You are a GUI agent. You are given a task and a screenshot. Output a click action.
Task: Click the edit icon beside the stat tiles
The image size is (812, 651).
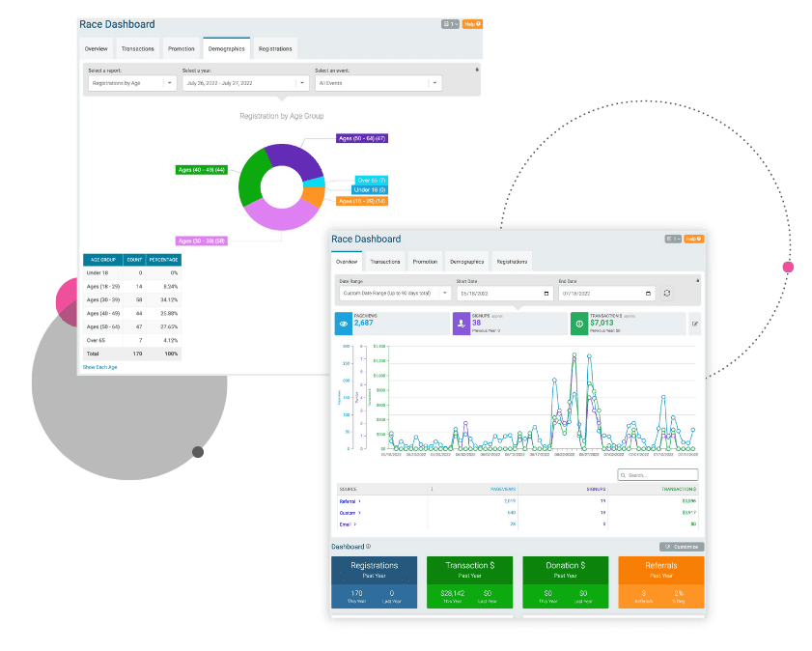(x=694, y=324)
